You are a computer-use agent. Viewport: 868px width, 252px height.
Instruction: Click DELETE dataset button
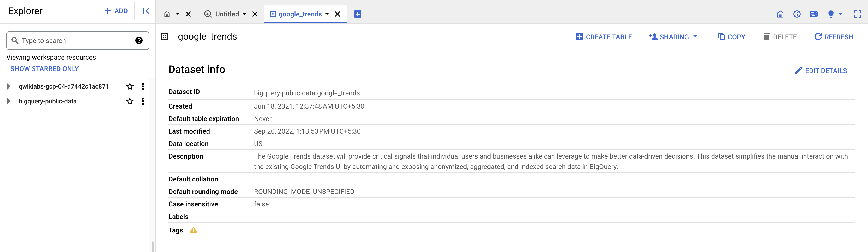[780, 37]
